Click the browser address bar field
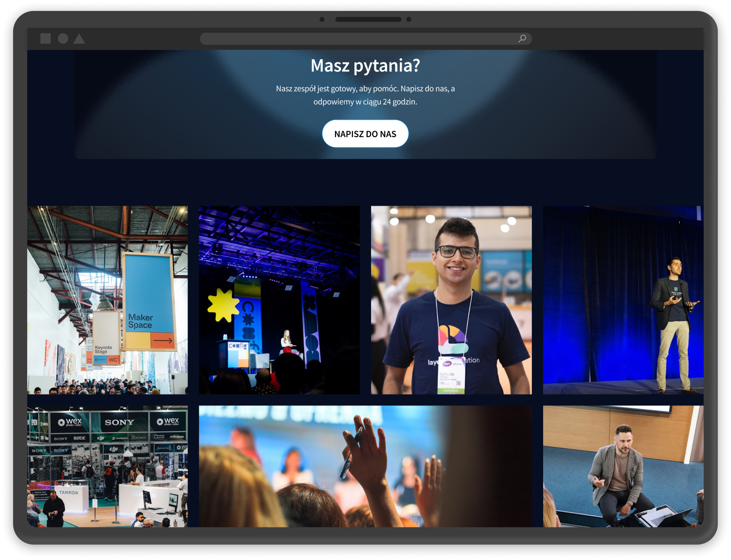 click(x=365, y=39)
